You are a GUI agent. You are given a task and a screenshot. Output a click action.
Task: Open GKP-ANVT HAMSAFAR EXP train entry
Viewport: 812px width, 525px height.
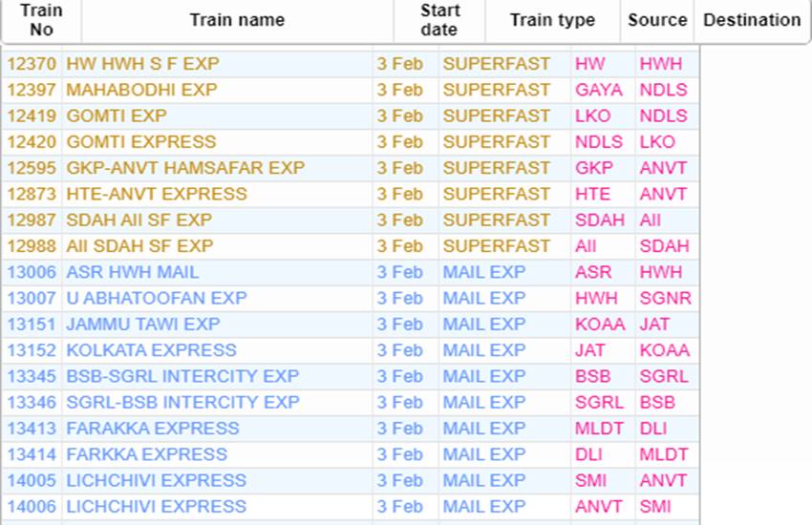click(x=185, y=168)
